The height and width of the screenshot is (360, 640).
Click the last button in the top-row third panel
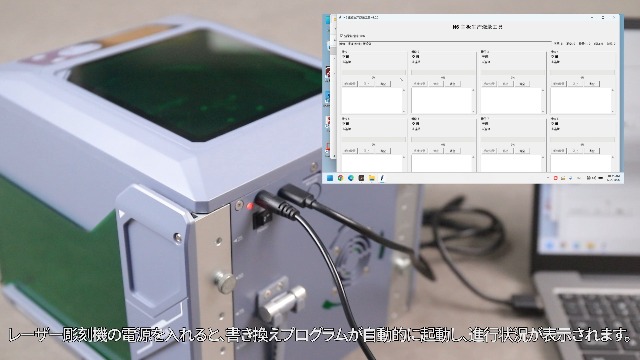tap(522, 84)
